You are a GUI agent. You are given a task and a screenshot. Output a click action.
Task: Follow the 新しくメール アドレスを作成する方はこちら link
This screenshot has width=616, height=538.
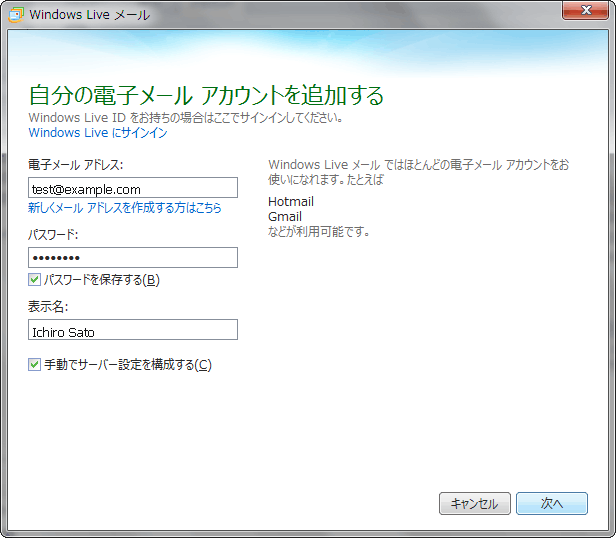pos(125,207)
